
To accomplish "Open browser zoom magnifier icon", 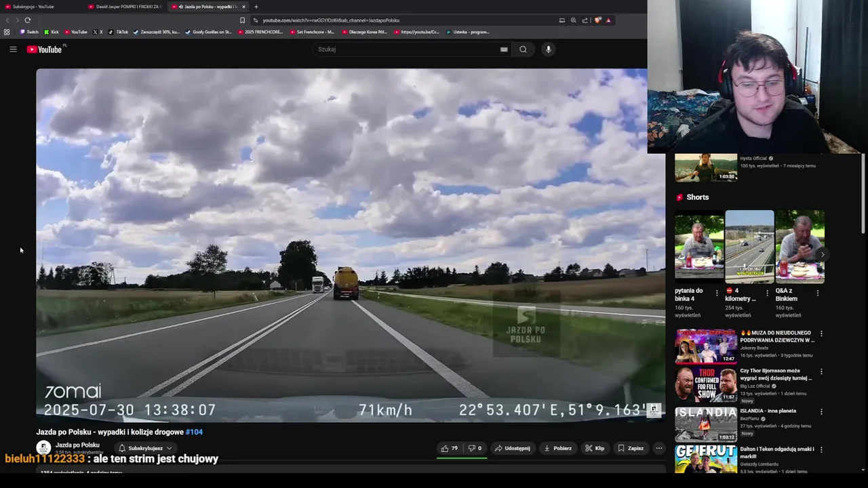I will 573,20.
